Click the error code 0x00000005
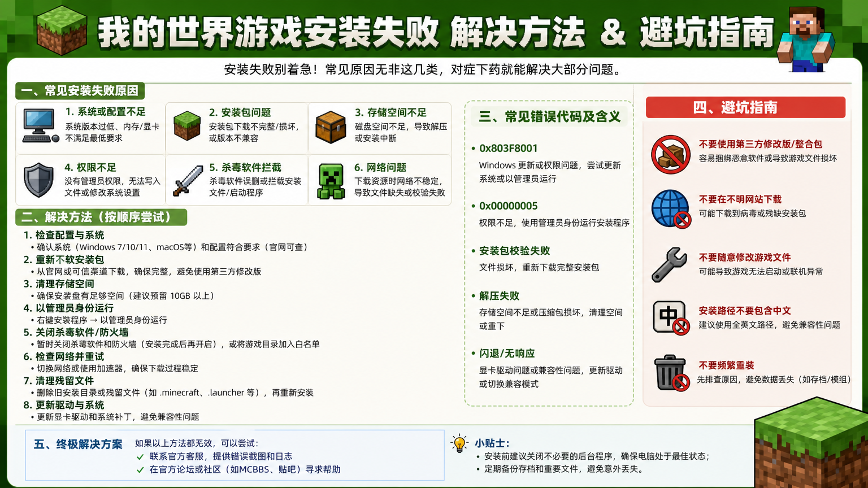Image resolution: width=868 pixels, height=488 pixels. (508, 206)
